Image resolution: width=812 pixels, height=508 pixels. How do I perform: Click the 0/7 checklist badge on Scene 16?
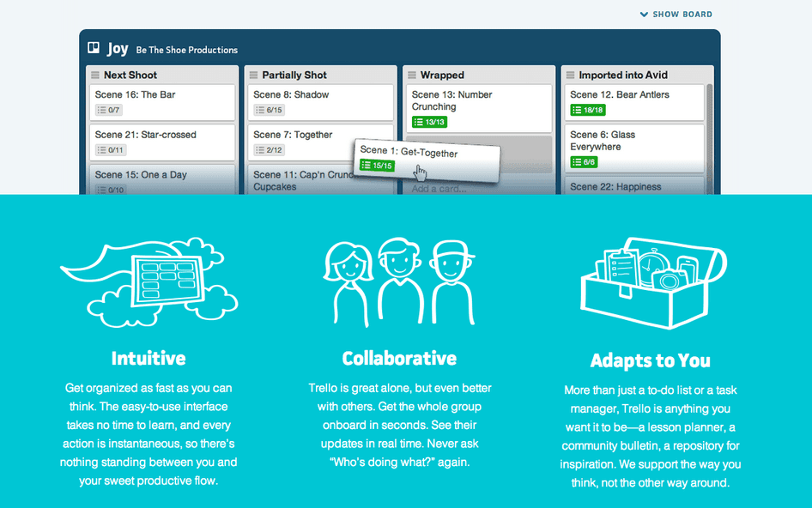[108, 110]
